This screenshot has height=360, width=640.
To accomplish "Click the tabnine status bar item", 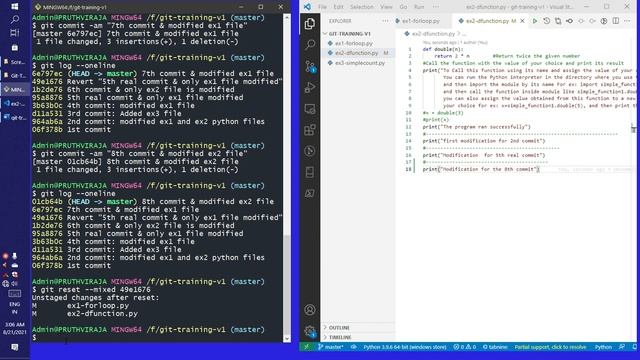I will click(x=495, y=347).
